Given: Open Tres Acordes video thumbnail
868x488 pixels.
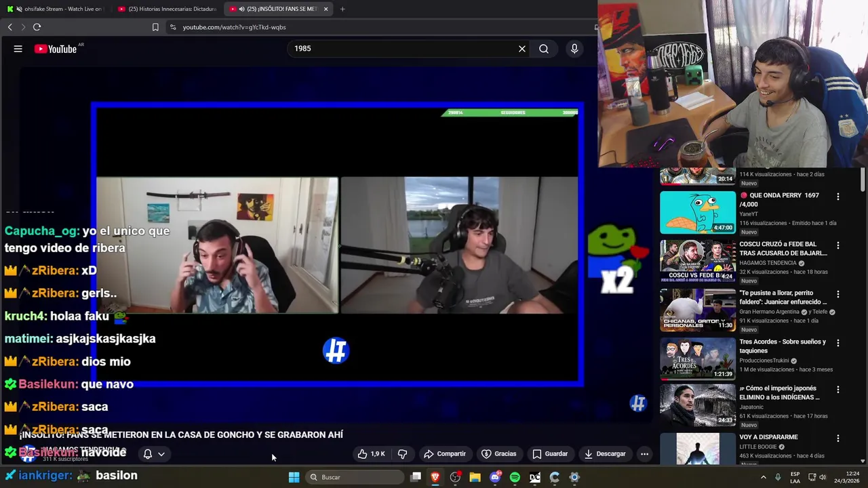Looking at the screenshot, I should [698, 358].
